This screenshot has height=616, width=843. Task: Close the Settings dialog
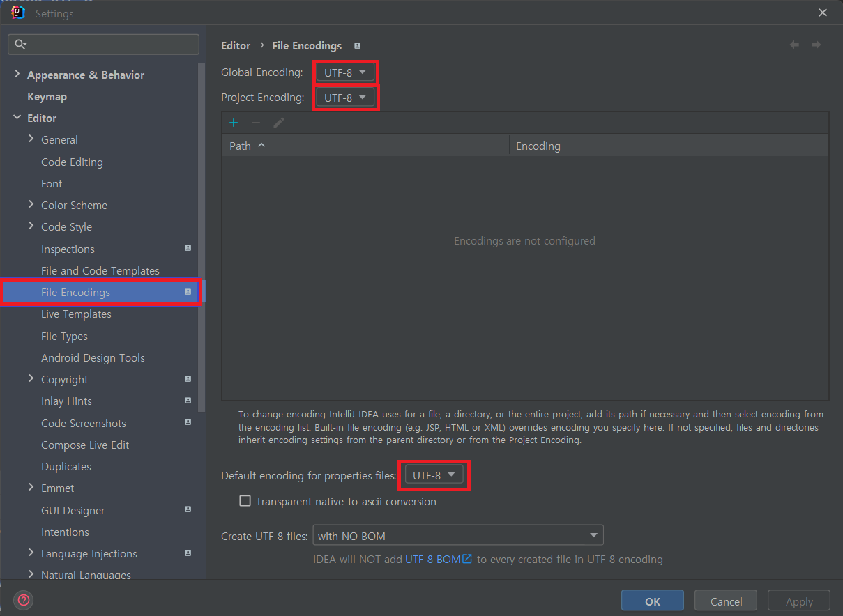click(823, 13)
